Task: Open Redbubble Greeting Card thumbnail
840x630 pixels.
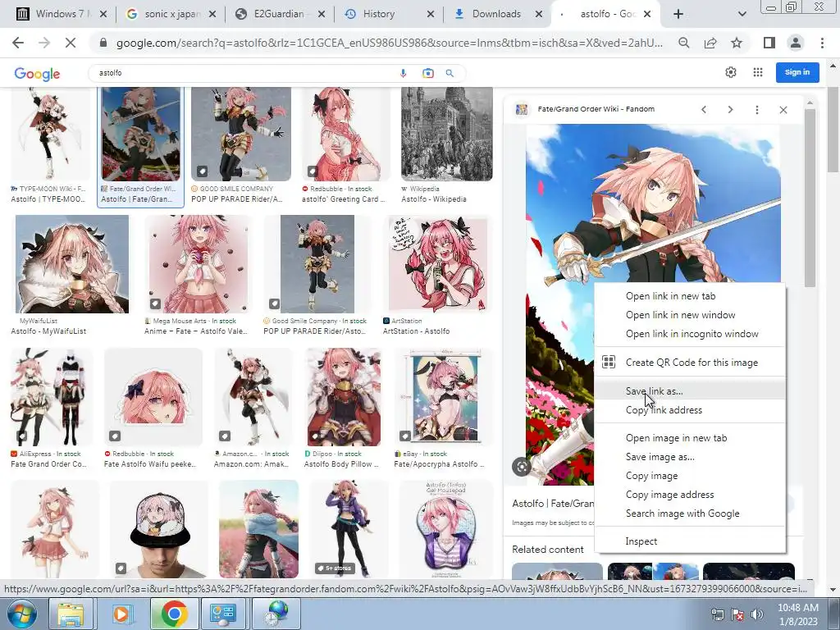Action: [345, 134]
